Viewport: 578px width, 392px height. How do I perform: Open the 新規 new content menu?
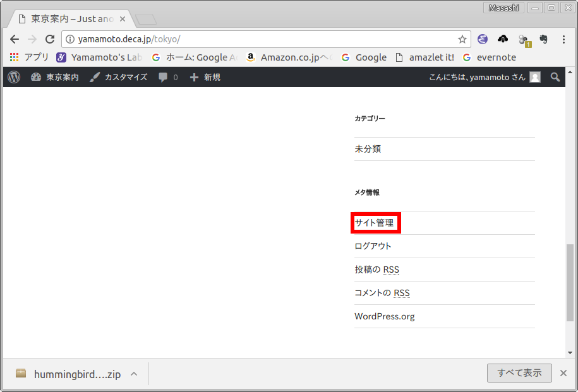point(205,77)
